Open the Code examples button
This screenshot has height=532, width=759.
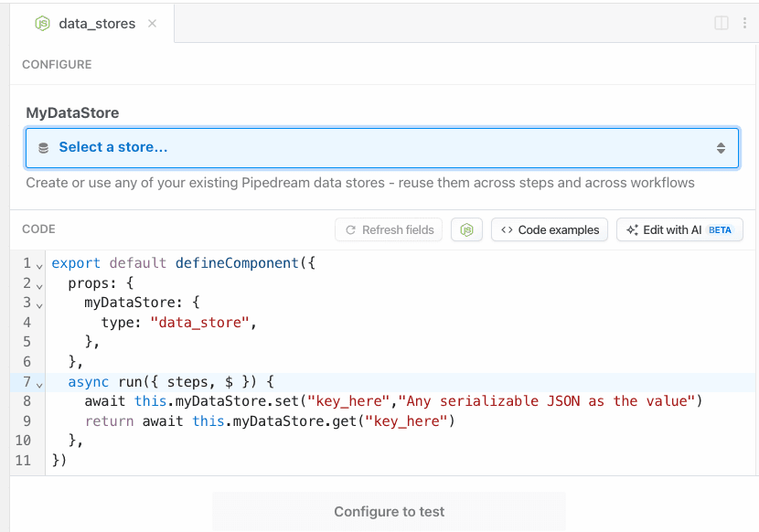pyautogui.click(x=550, y=230)
